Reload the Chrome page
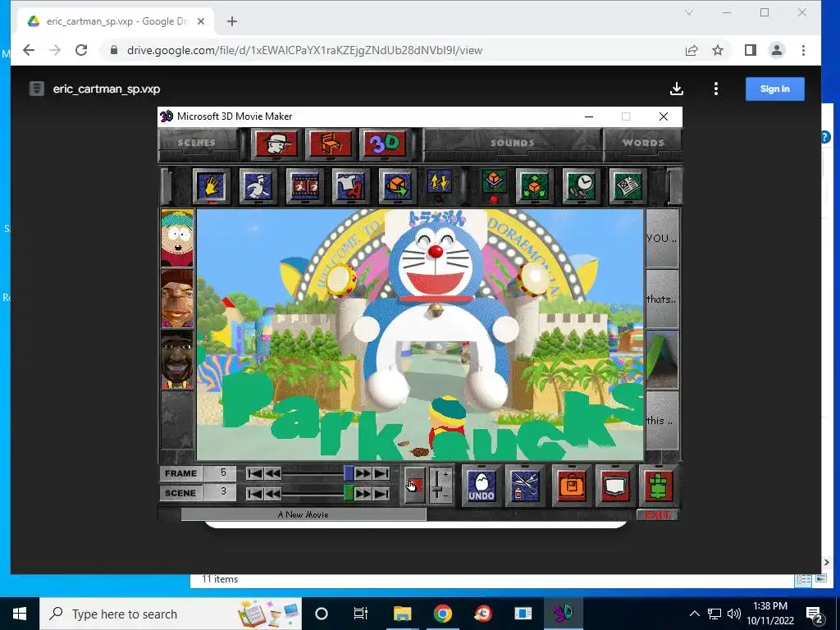 [81, 50]
